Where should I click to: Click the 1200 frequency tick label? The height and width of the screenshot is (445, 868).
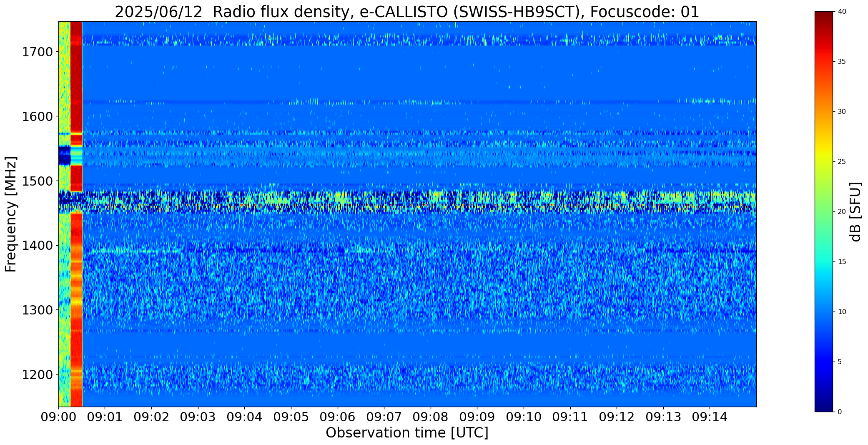[x=37, y=375]
